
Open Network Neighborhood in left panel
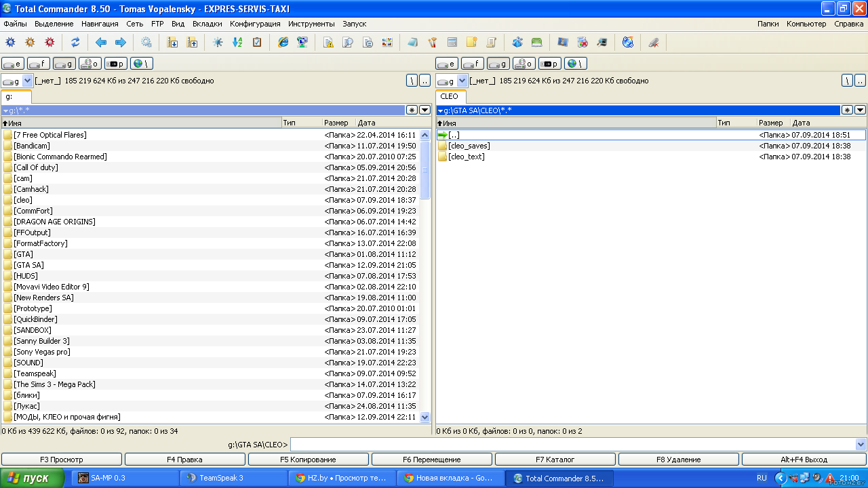tap(142, 64)
